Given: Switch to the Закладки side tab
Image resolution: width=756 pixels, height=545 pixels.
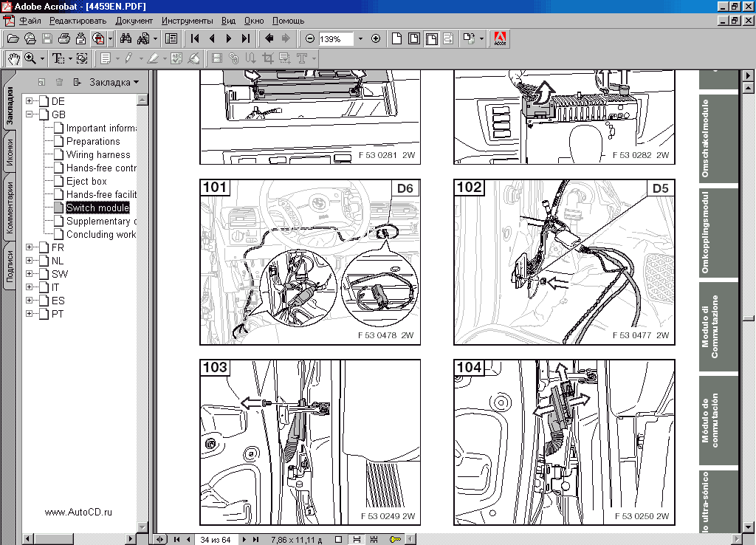Looking at the screenshot, I should tap(10, 106).
